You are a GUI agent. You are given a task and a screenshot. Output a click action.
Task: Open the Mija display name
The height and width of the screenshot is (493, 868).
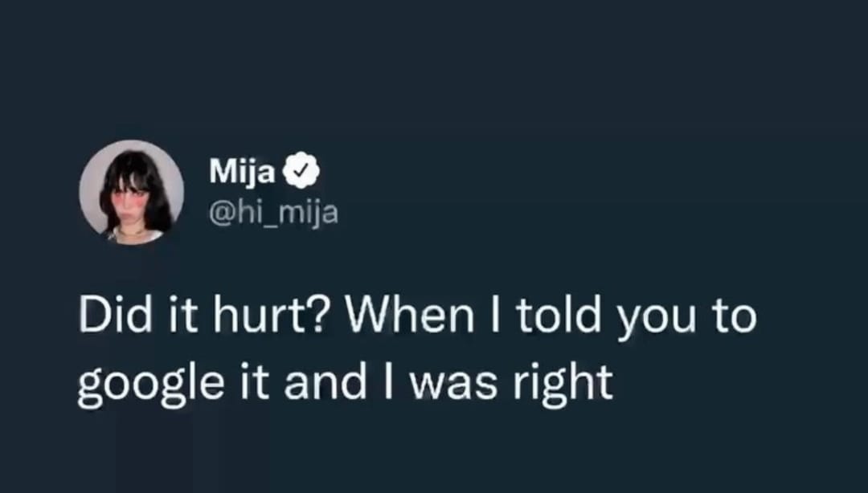(242, 170)
